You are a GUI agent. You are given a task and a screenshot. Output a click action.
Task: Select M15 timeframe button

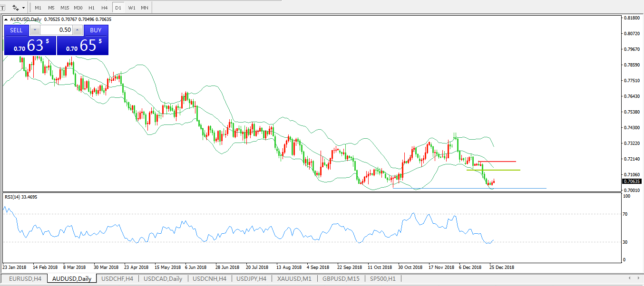(x=65, y=8)
